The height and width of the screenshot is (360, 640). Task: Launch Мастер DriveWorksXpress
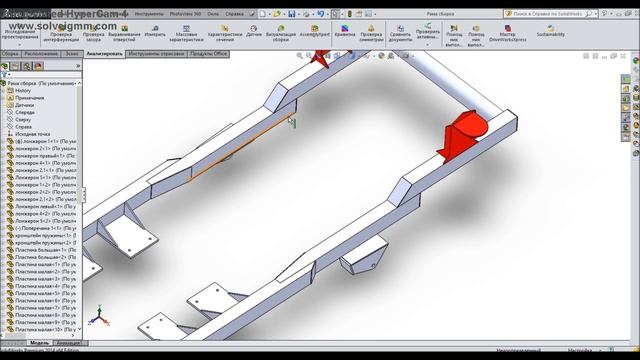(507, 34)
